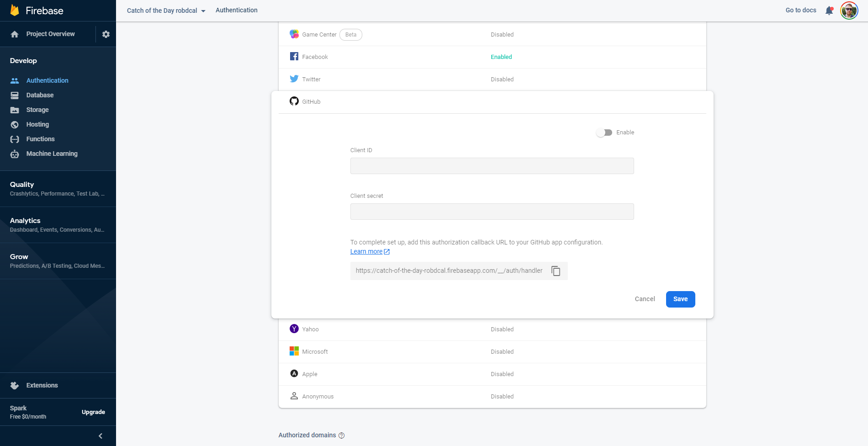Toggle the GitHub Enable switch
Screen dimensions: 868x446
coord(604,133)
